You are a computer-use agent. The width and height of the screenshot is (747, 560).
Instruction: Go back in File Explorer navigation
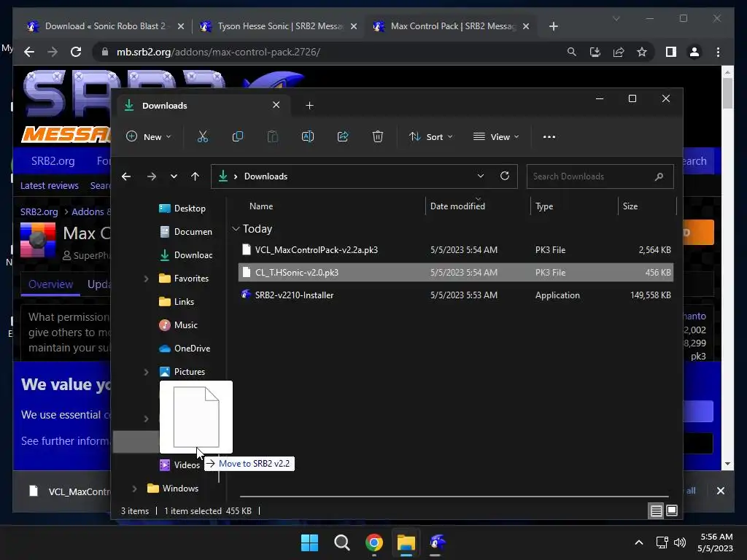(126, 176)
